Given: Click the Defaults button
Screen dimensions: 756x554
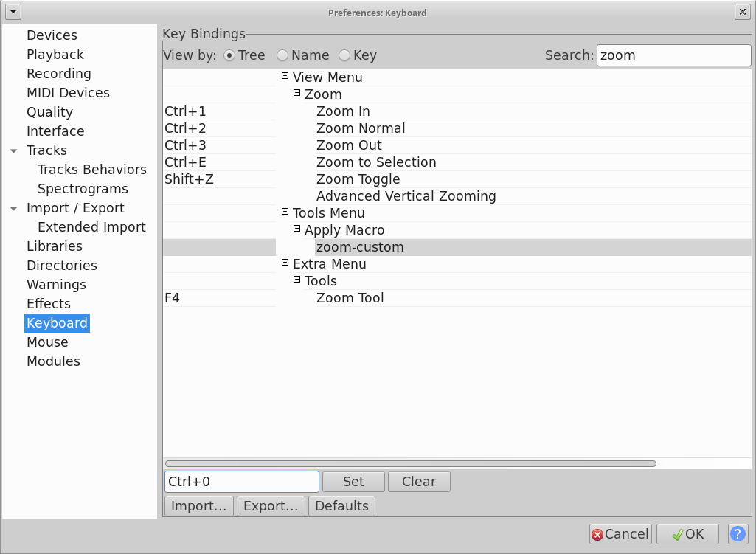Looking at the screenshot, I should pyautogui.click(x=341, y=506).
